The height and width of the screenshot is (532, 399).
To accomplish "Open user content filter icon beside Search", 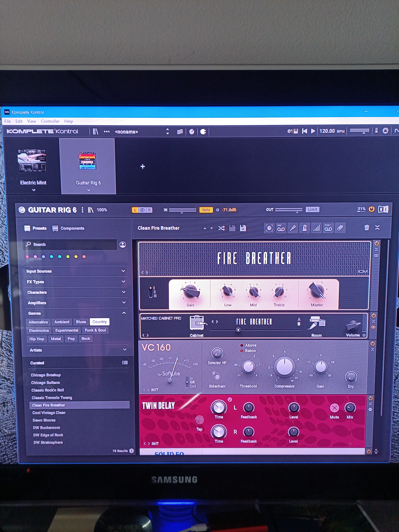I will click(123, 245).
